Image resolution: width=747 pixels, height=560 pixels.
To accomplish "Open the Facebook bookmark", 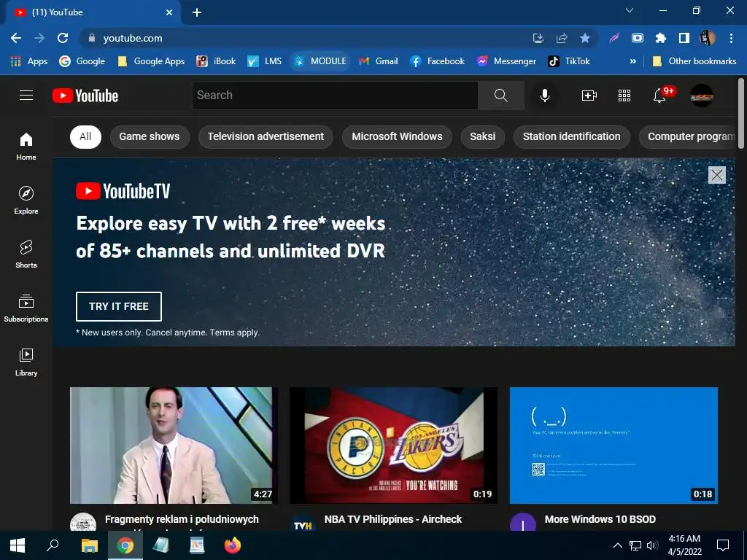I will 437,61.
